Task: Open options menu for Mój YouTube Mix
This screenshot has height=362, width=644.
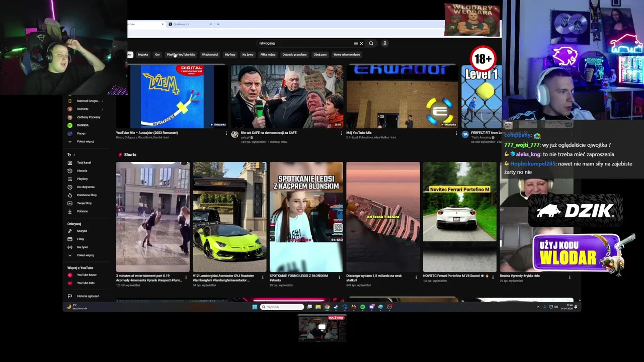Action: (456, 133)
